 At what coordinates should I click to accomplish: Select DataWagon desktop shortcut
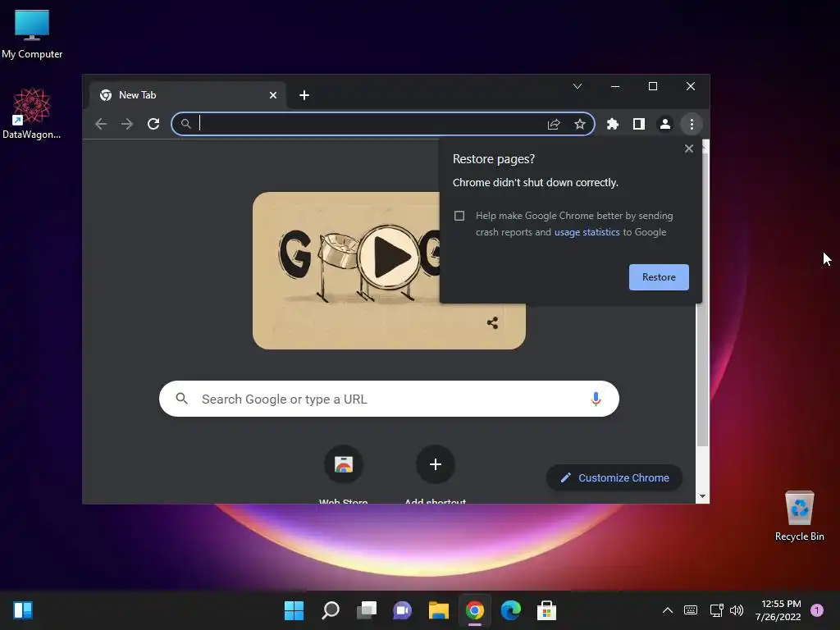point(32,113)
